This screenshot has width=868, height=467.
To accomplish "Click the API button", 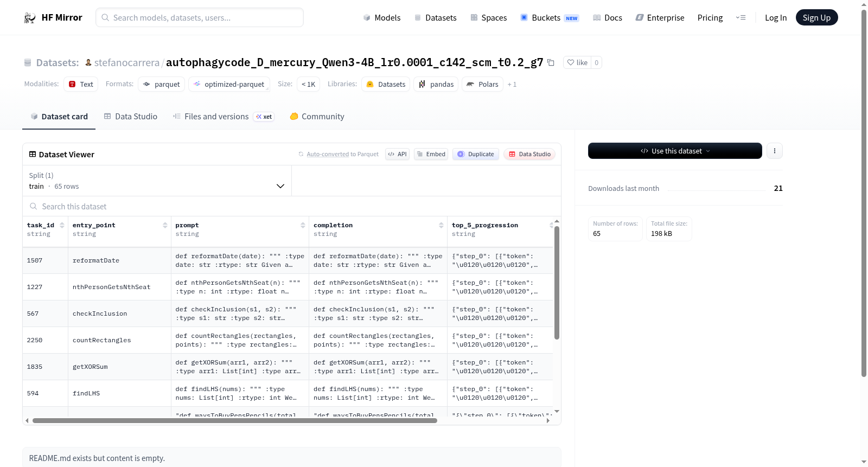I will click(x=397, y=154).
